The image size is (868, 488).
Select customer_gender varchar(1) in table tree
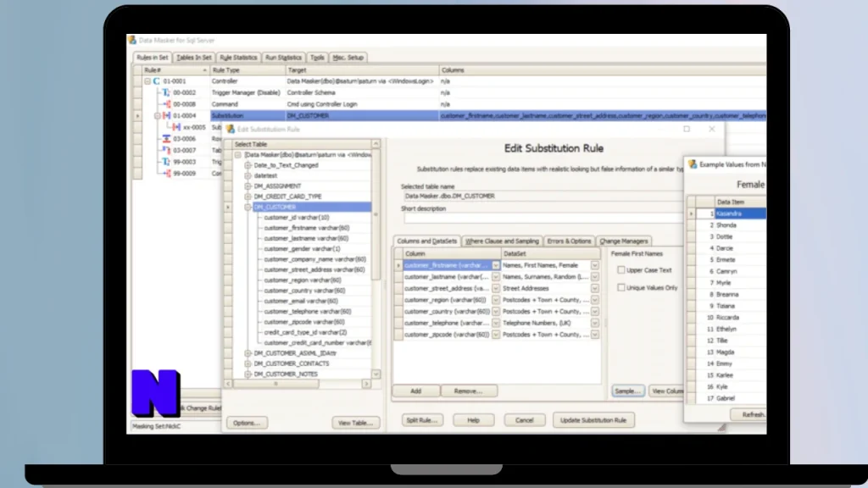303,249
